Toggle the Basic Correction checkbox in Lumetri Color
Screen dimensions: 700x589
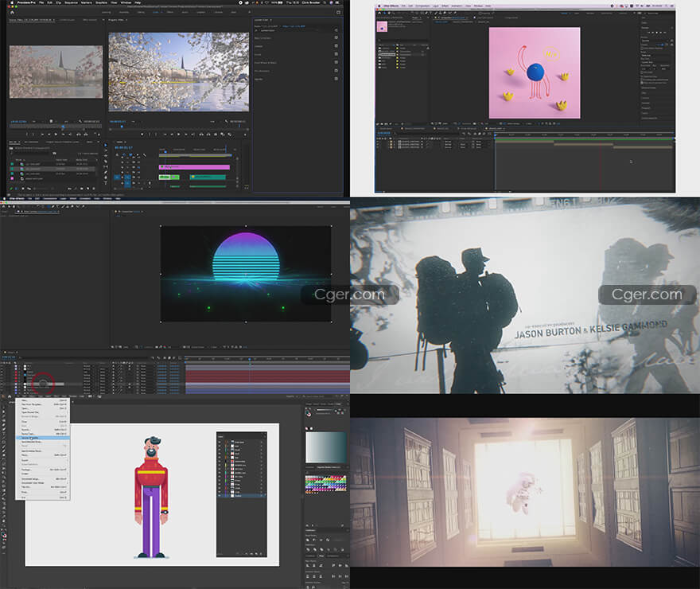pyautogui.click(x=336, y=38)
